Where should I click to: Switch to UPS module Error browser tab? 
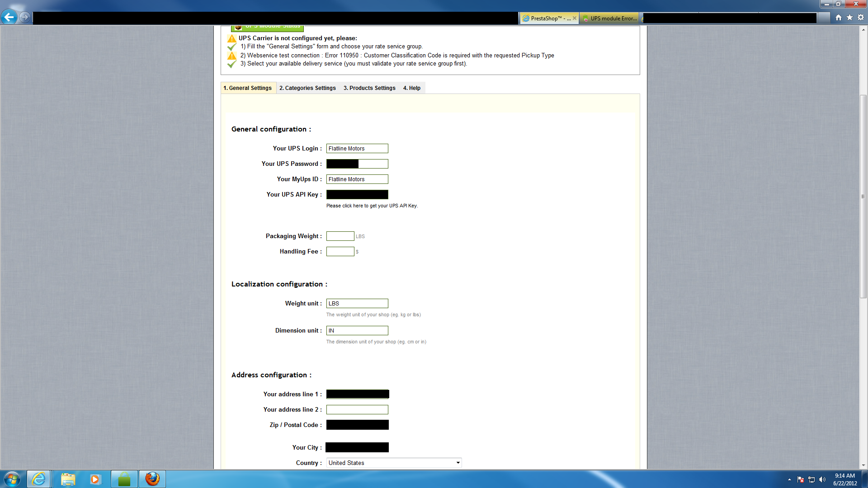[610, 18]
